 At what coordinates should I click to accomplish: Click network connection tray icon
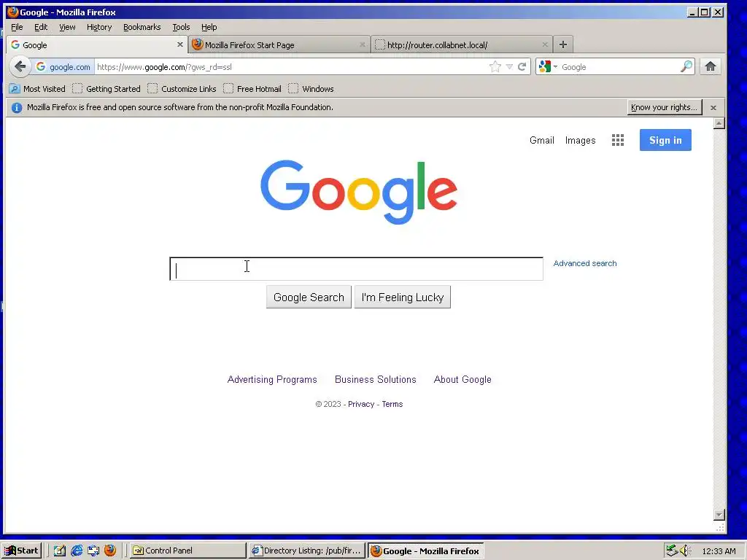[672, 551]
